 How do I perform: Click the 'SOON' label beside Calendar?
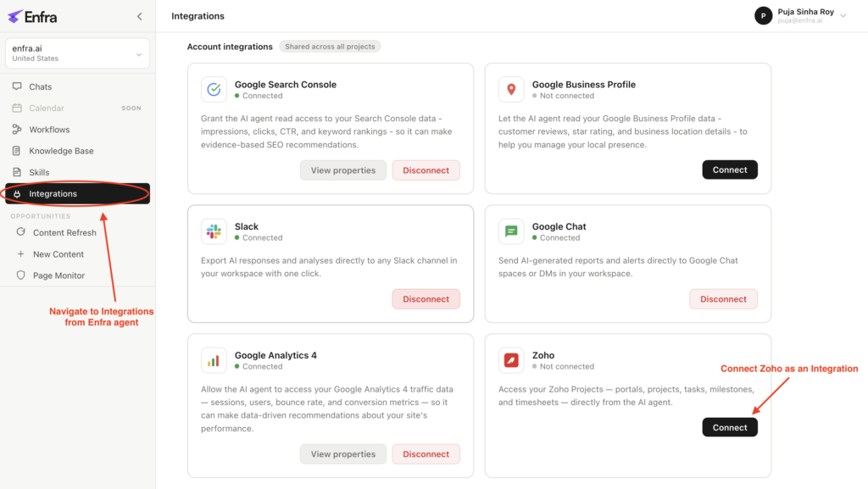[131, 108]
